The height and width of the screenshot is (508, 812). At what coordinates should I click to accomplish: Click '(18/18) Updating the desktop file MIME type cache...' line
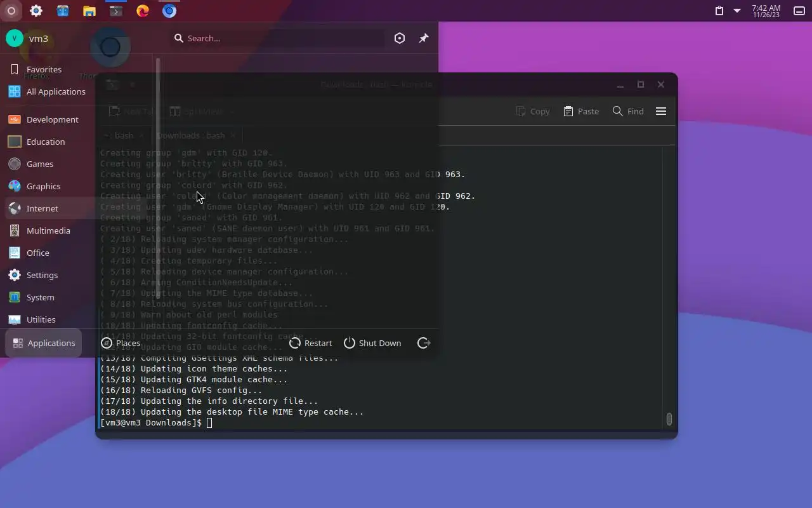[x=232, y=412]
